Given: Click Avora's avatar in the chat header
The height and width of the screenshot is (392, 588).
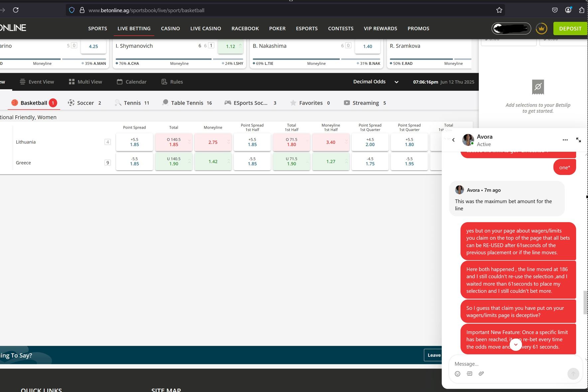Looking at the screenshot, I should point(468,140).
